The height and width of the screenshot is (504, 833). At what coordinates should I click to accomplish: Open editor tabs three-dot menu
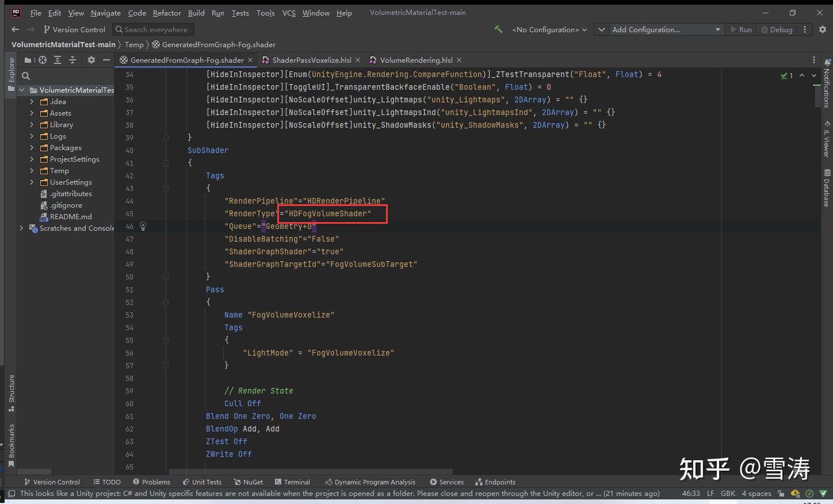pyautogui.click(x=813, y=60)
